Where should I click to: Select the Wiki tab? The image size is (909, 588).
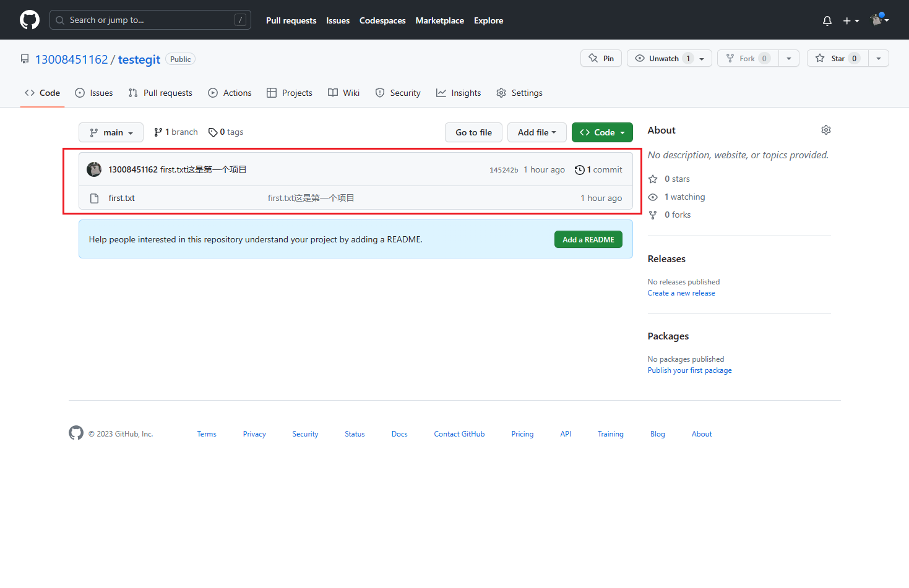343,93
